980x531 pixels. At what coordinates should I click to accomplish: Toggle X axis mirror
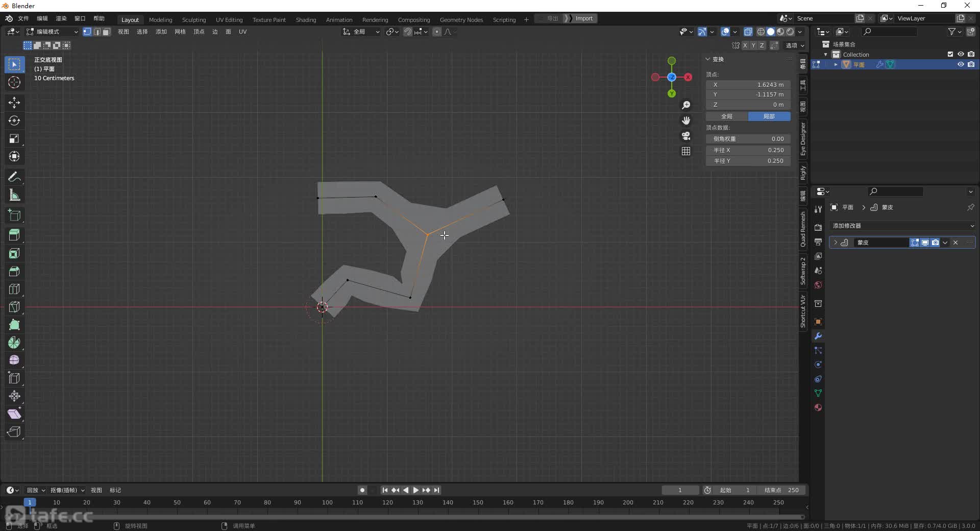click(x=745, y=45)
